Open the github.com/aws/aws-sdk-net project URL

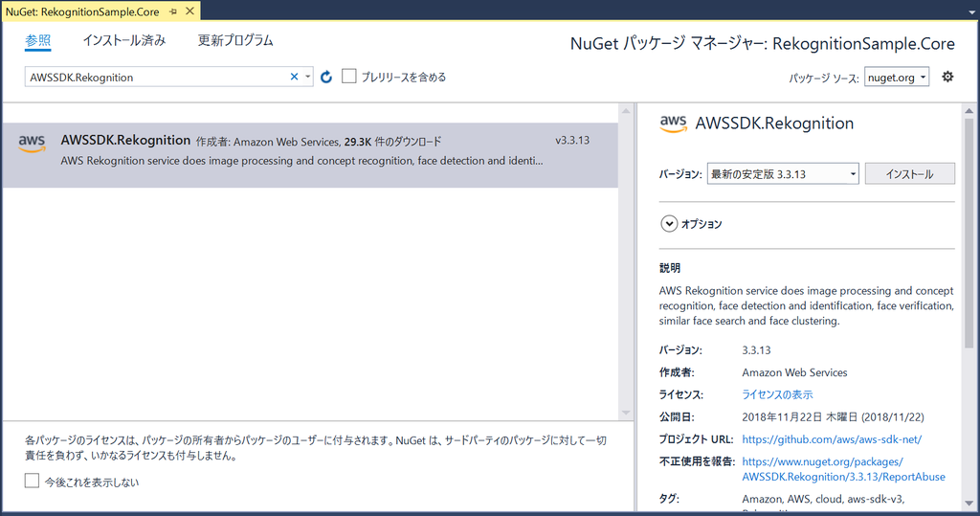pyautogui.click(x=832, y=439)
